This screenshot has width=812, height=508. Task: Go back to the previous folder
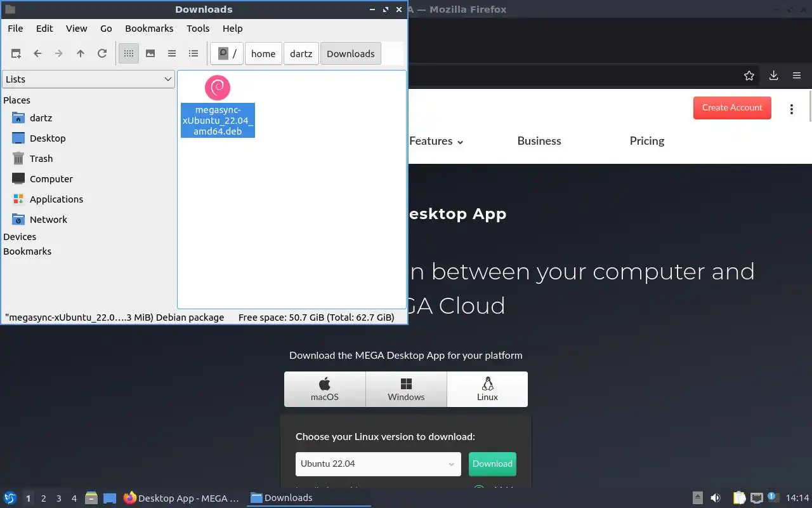[x=37, y=54]
